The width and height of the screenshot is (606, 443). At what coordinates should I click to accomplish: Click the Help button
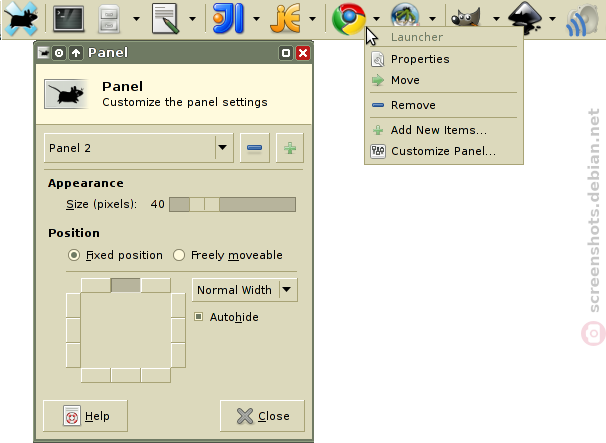pos(85,416)
